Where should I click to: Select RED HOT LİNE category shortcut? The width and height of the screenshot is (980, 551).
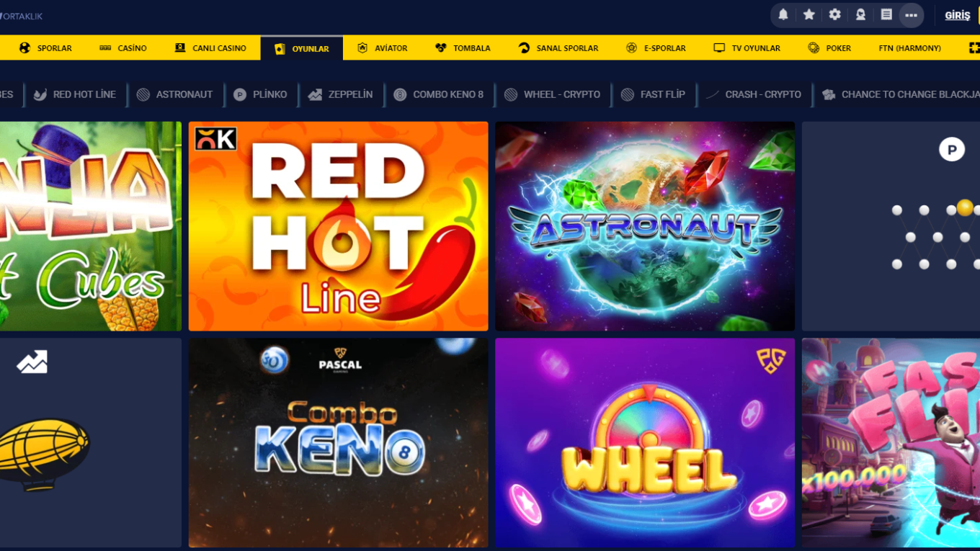click(x=75, y=94)
